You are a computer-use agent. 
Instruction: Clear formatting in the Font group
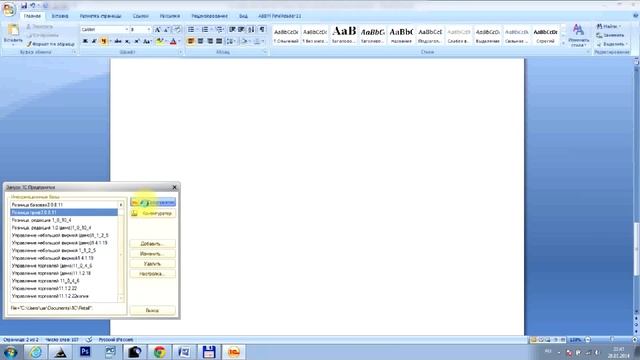pyautogui.click(x=178, y=30)
